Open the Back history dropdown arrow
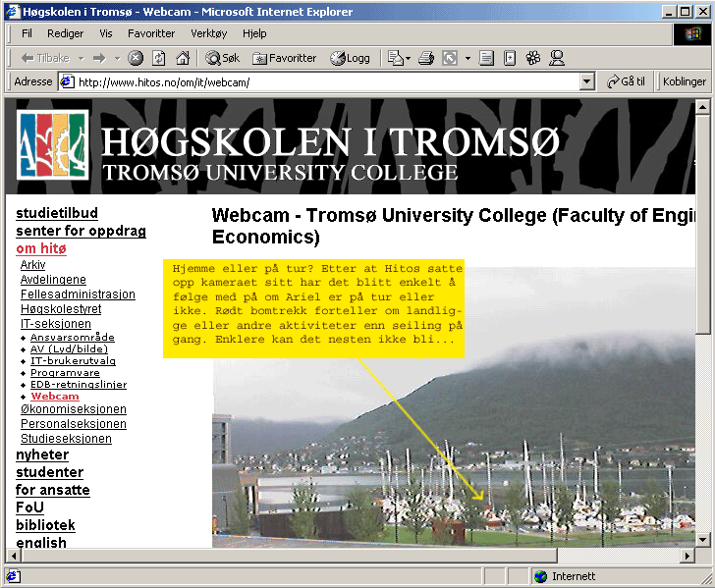Image resolution: width=715 pixels, height=588 pixels. pyautogui.click(x=81, y=58)
